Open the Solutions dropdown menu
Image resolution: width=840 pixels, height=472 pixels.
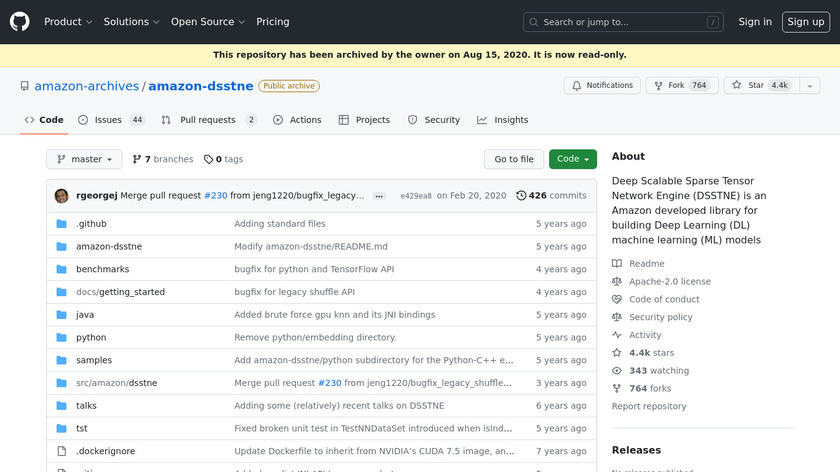[x=131, y=22]
